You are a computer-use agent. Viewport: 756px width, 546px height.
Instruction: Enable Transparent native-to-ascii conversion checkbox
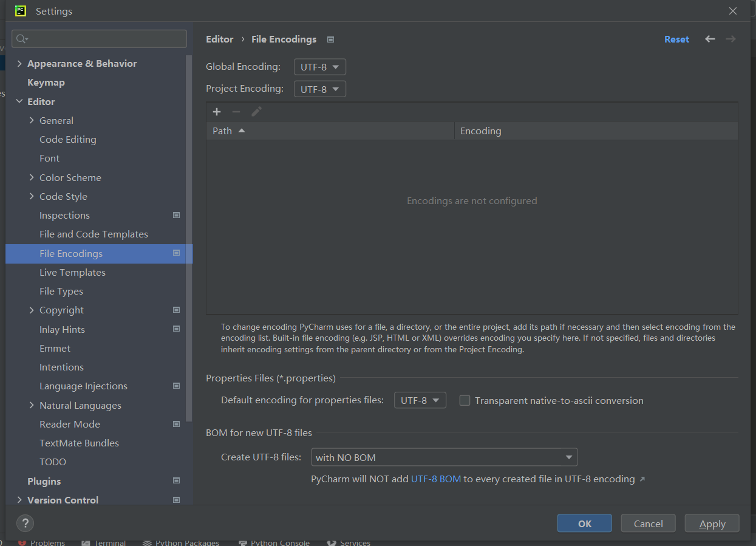(x=465, y=400)
